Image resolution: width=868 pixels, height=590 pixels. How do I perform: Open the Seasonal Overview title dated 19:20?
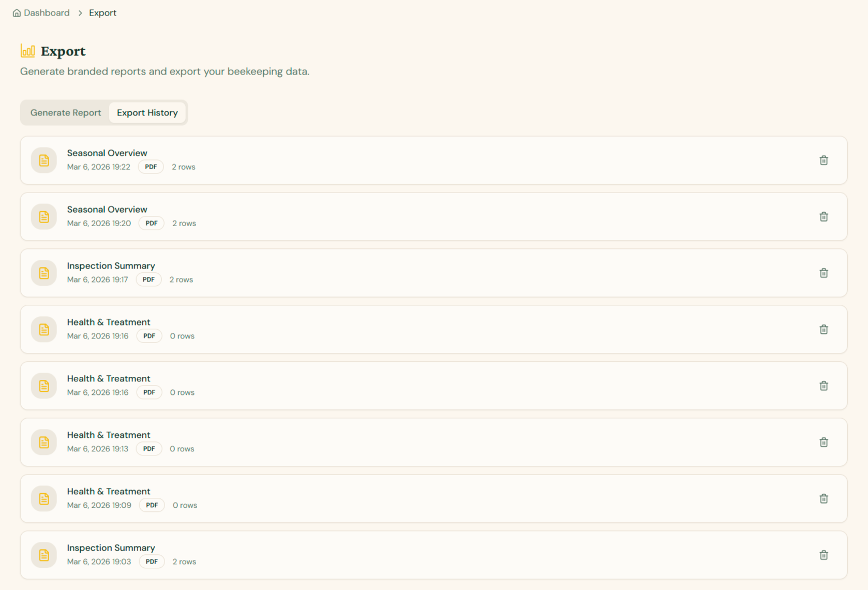click(x=107, y=210)
